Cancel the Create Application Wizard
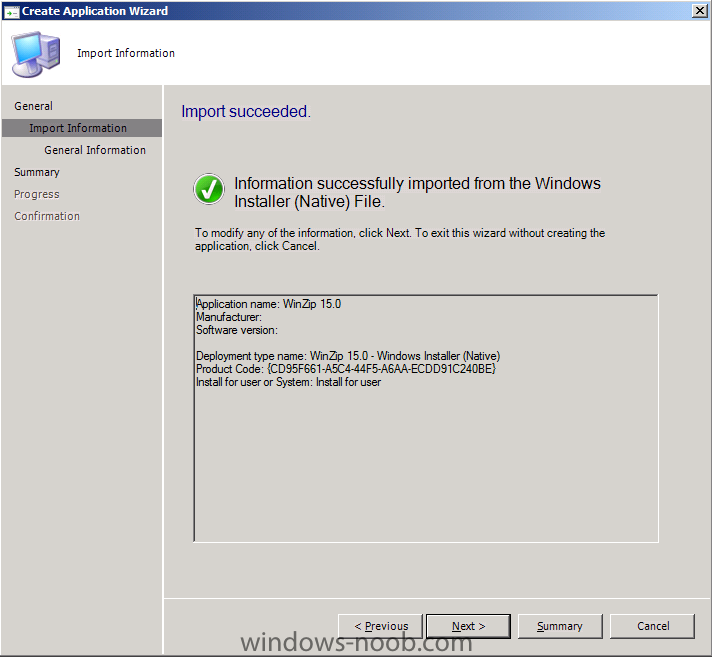The height and width of the screenshot is (657, 712). [x=653, y=626]
